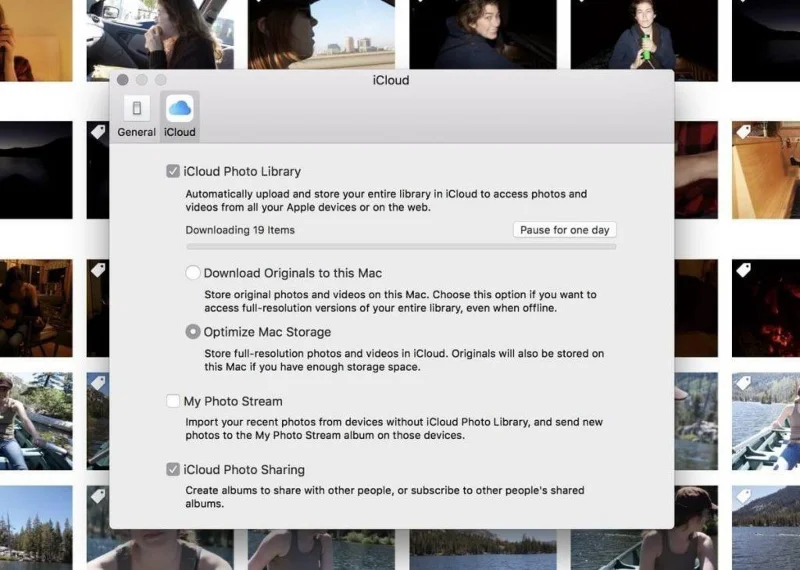Select the Optimize Mac Storage option
800x570 pixels.
pos(193,332)
